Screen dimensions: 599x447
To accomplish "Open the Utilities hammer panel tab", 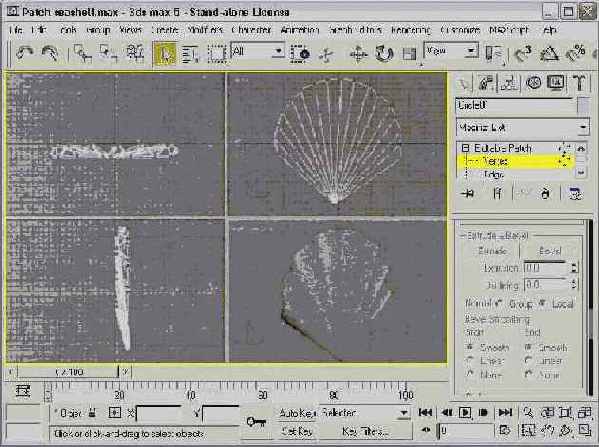I will (x=579, y=83).
